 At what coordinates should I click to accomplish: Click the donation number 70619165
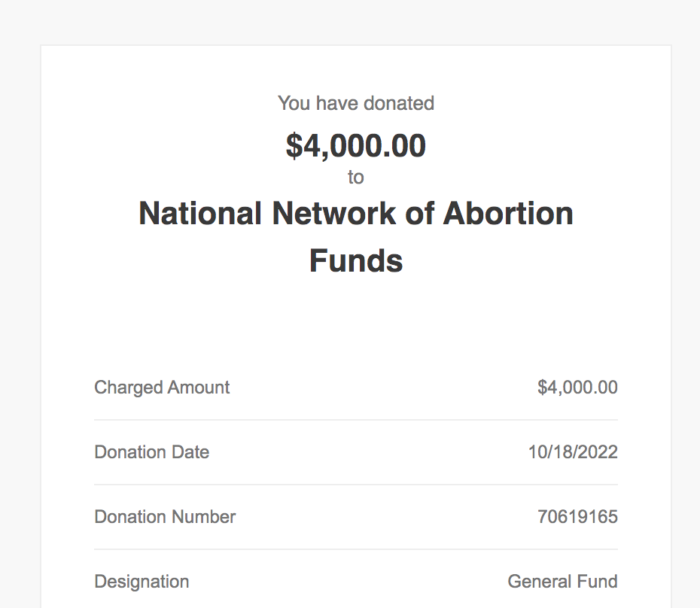click(577, 517)
